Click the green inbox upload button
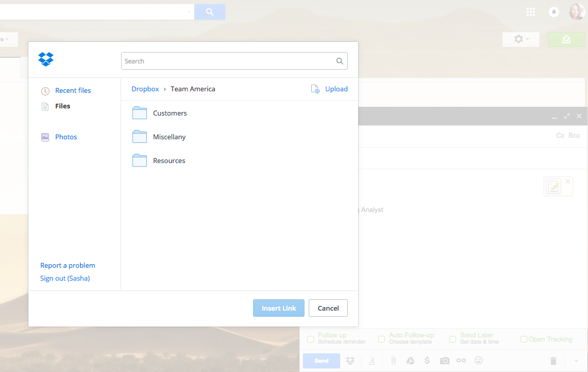 (x=566, y=39)
